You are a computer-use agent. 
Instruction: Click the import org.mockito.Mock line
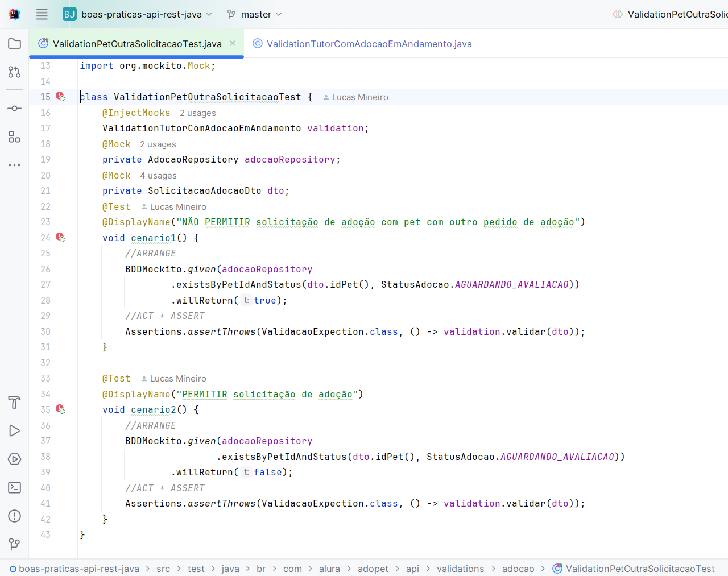tap(147, 66)
